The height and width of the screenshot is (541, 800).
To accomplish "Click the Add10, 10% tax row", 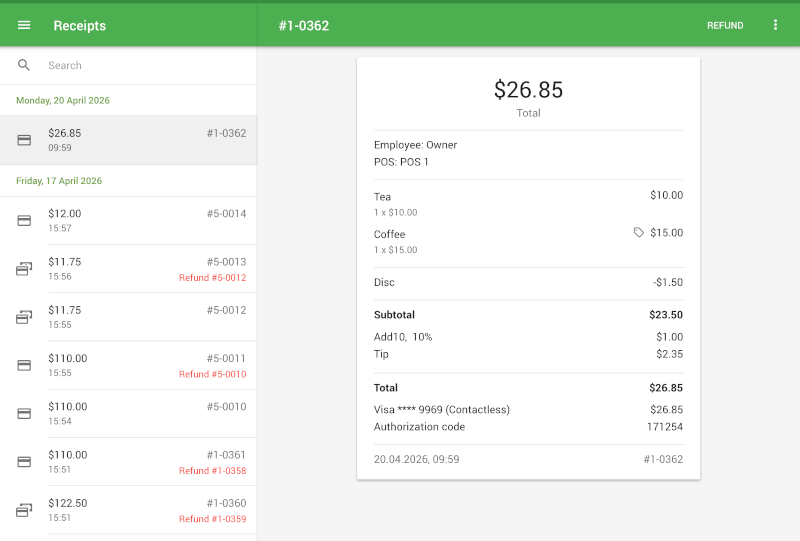I will pyautogui.click(x=528, y=337).
